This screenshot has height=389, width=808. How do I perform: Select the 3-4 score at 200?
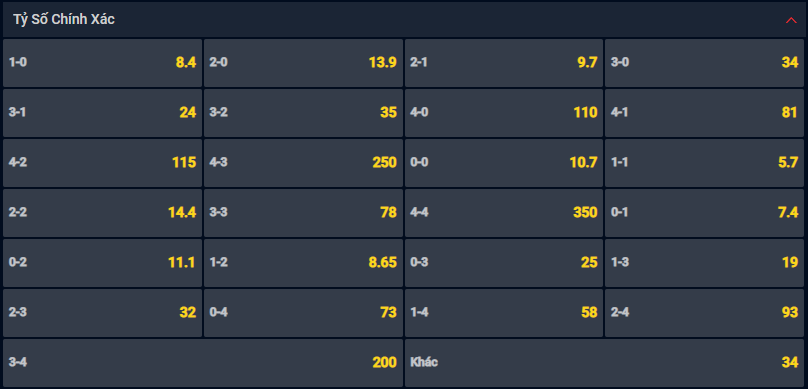[x=203, y=363]
